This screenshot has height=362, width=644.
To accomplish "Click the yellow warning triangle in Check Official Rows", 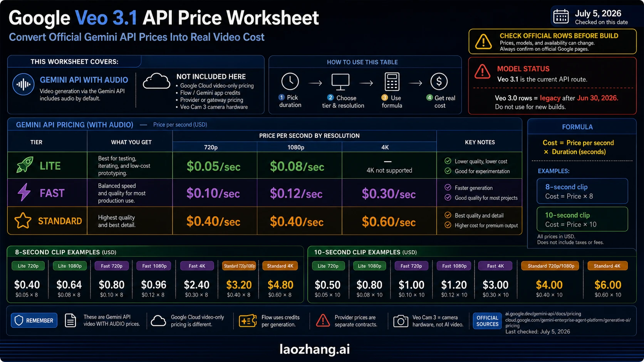I will tap(483, 42).
